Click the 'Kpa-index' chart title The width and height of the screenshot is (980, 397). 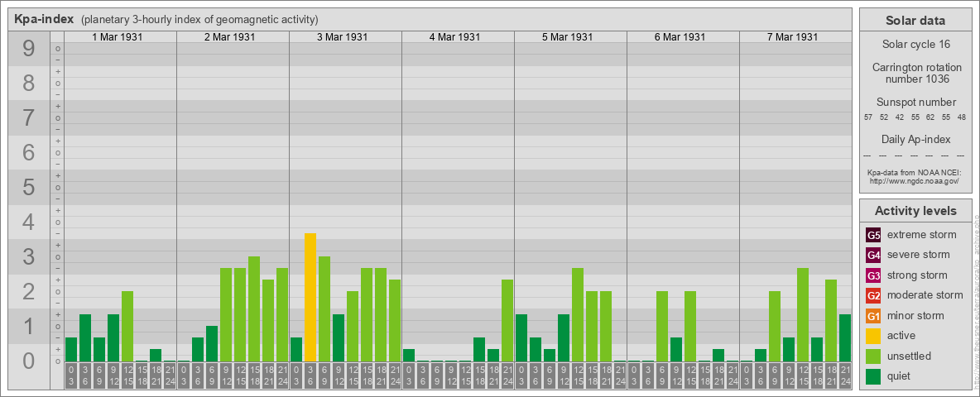point(44,19)
